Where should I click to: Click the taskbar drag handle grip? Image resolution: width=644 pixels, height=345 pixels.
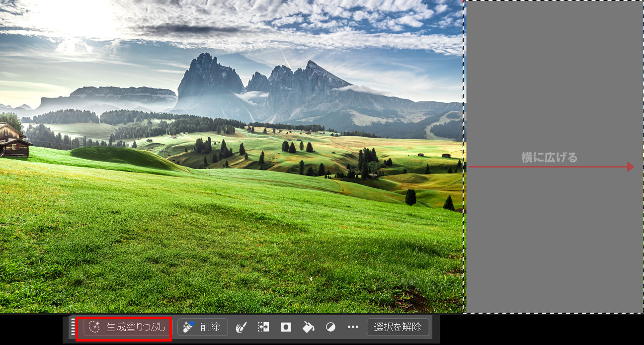pos(73,327)
